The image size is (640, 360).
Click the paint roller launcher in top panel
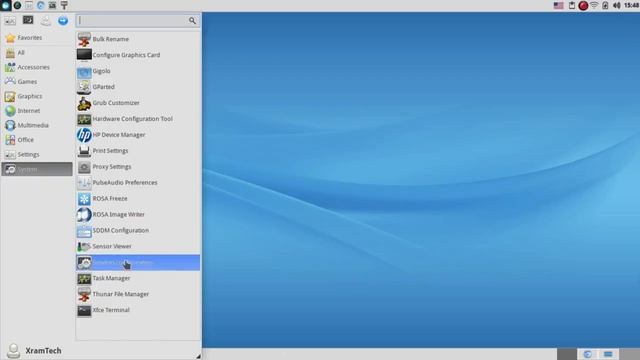[64, 5]
